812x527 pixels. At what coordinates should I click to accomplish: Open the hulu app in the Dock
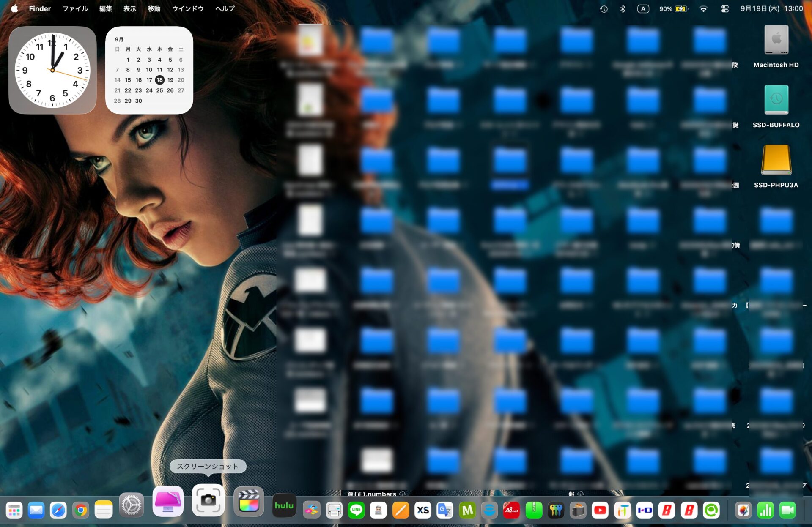[284, 505]
